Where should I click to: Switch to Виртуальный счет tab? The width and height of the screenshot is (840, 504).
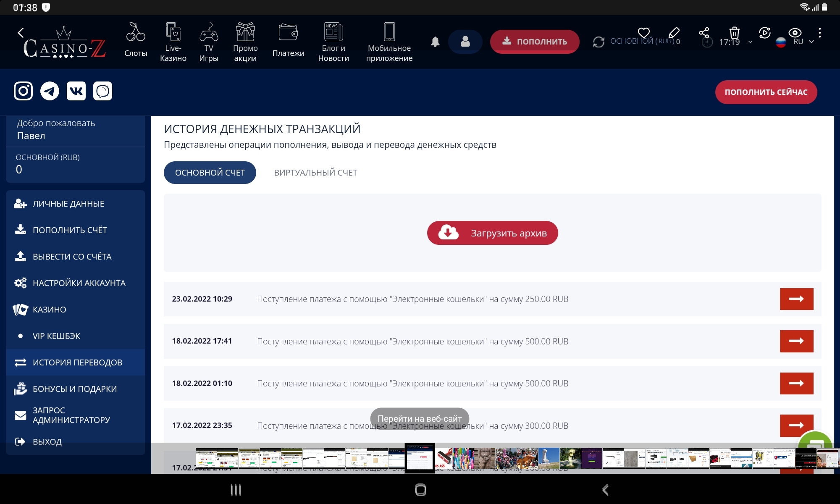[315, 173]
